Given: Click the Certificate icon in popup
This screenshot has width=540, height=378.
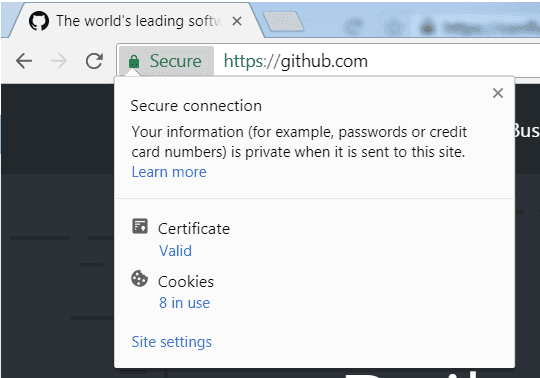Looking at the screenshot, I should pos(140,226).
